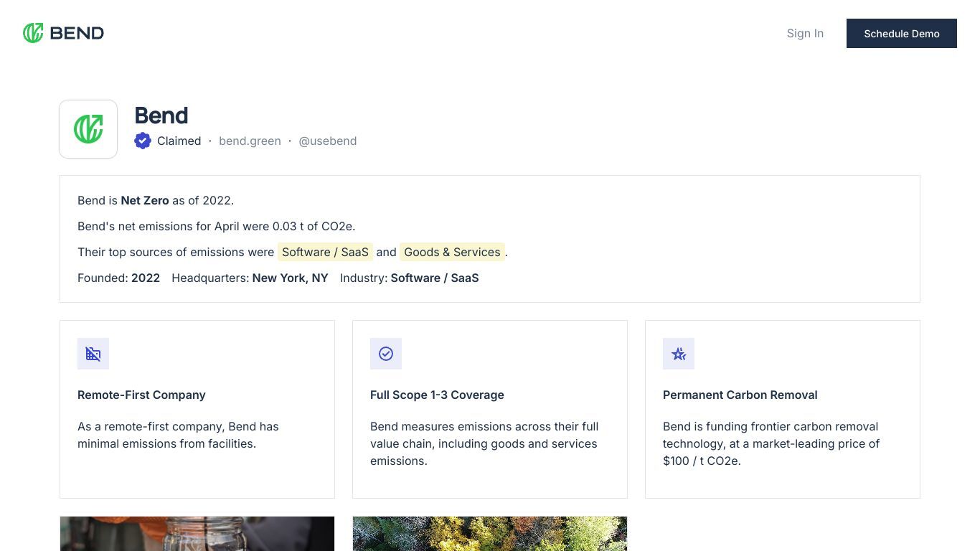Open the Sign In page
The width and height of the screenshot is (980, 551).
pyautogui.click(x=805, y=33)
